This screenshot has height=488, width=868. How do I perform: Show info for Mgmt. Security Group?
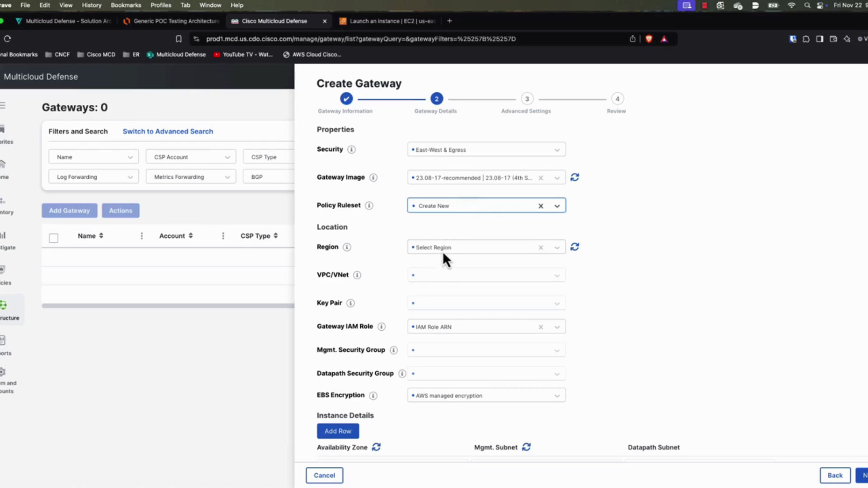[394, 350]
